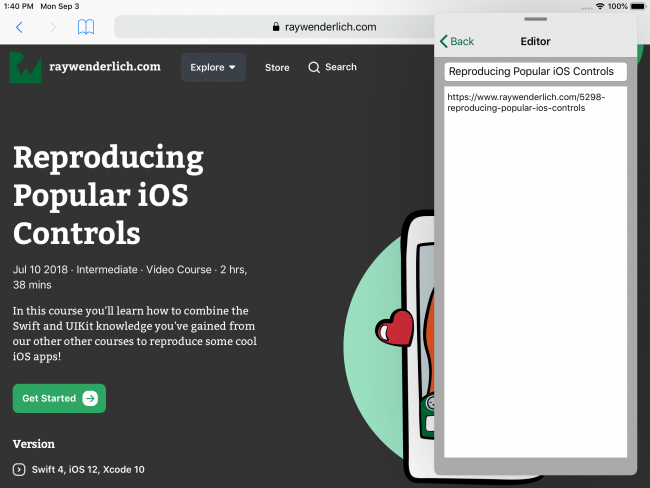The width and height of the screenshot is (650, 488).
Task: Tap the Safari forward arrow
Action: [53, 27]
